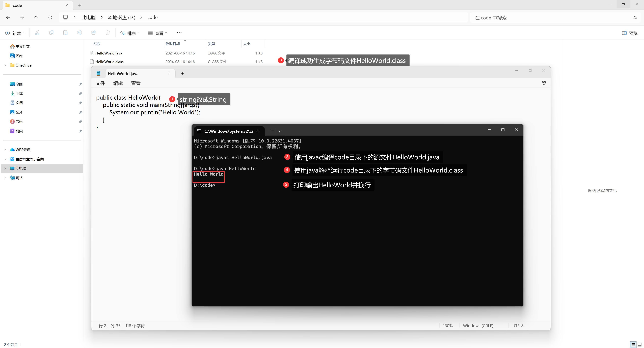Open Notepad settings gear icon
Image resolution: width=644 pixels, height=348 pixels.
544,83
